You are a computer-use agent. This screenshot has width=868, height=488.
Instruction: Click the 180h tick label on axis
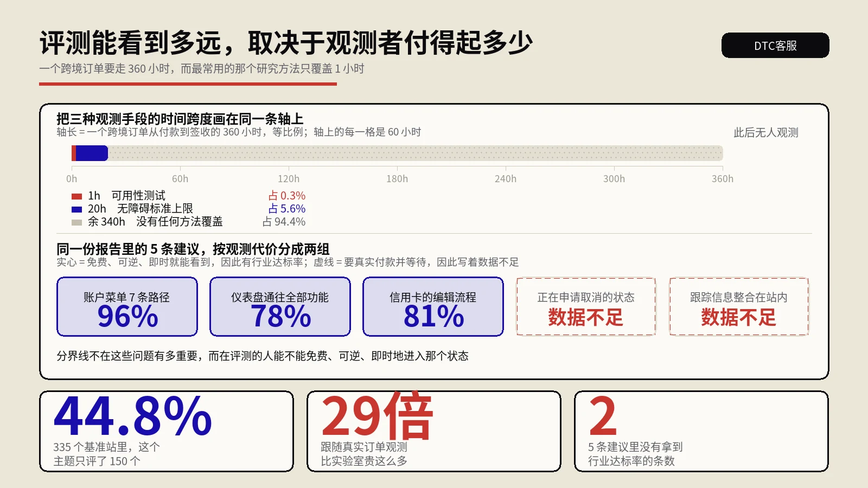pos(397,179)
